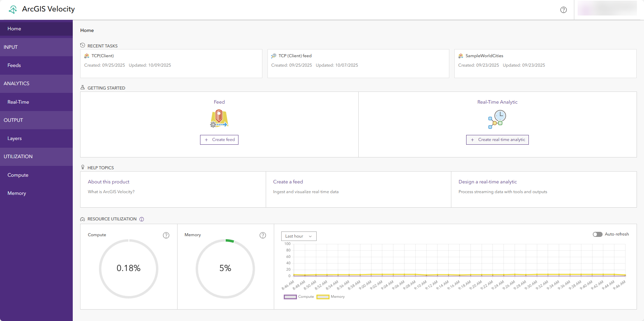
Task: Open Compute utilization in the sidebar
Action: 36,175
